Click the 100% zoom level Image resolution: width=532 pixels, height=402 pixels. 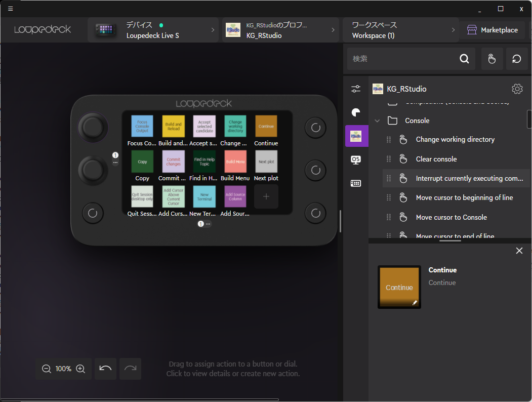[63, 369]
